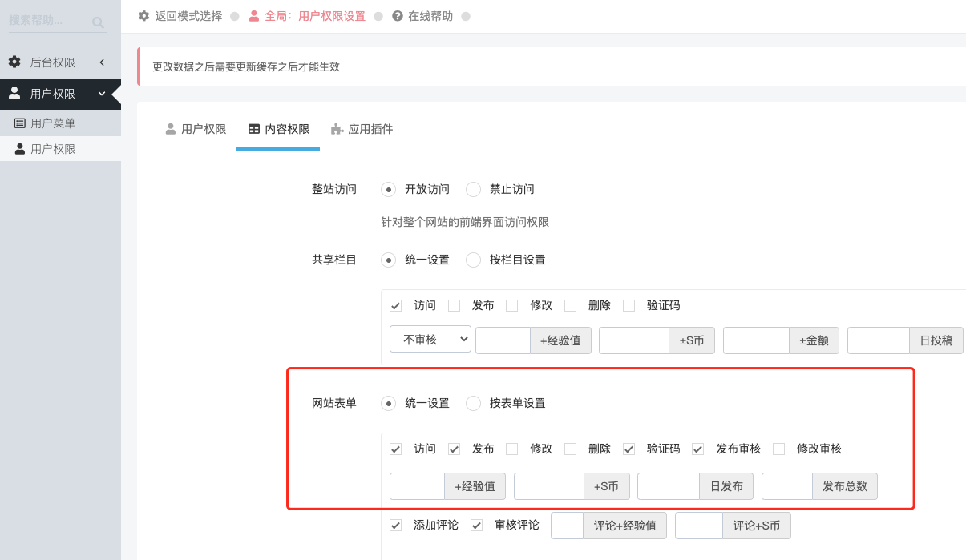Select 统一设置 for 共享栏目

point(389,260)
